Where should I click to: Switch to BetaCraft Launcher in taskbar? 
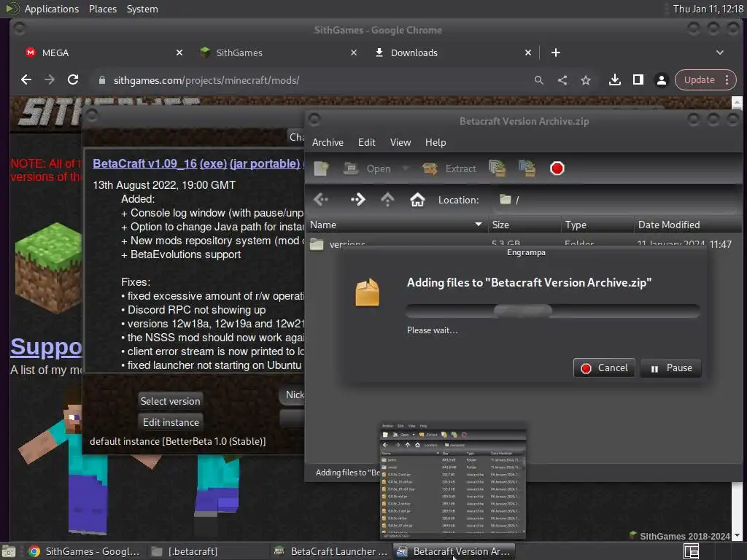(332, 551)
